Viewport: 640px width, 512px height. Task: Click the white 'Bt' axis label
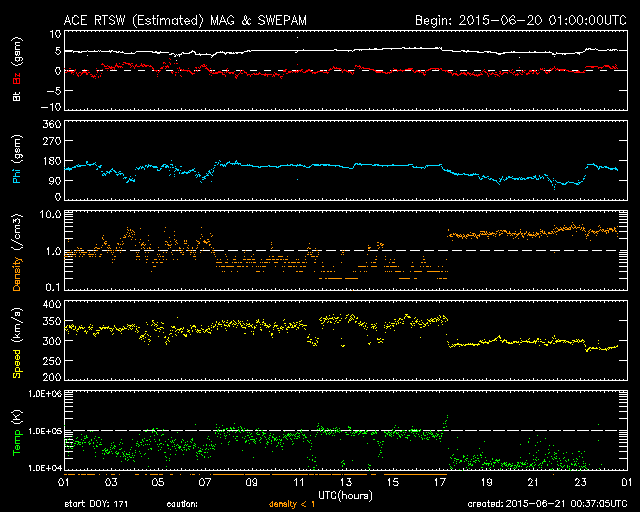click(x=17, y=96)
